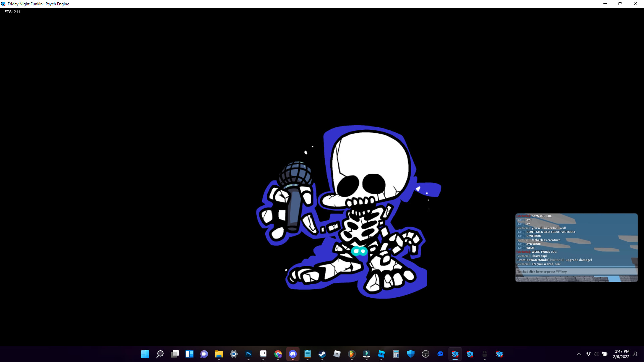Open Google Chrome
Image resolution: width=644 pixels, height=362 pixels.
click(x=278, y=354)
